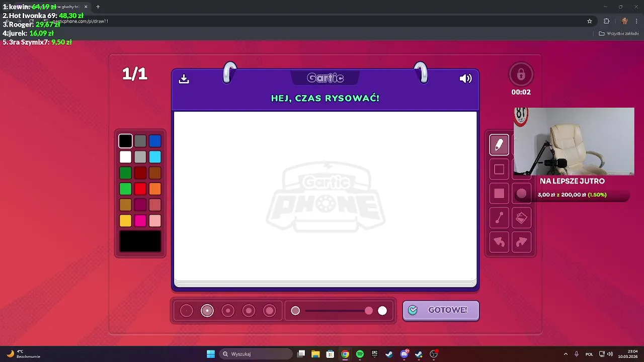This screenshot has width=644, height=362.
Task: Pick the bright red color swatch
Action: point(140,189)
